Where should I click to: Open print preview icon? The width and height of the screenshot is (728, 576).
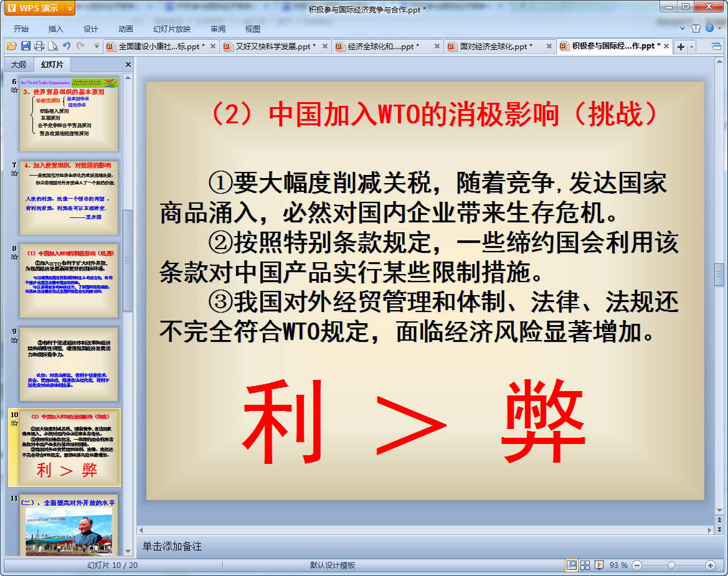53,46
